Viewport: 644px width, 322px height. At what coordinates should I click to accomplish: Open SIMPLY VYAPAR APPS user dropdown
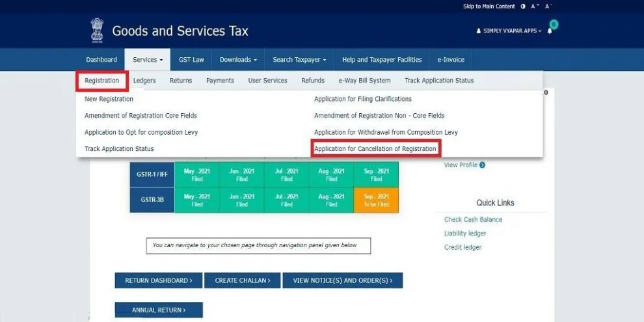point(509,31)
